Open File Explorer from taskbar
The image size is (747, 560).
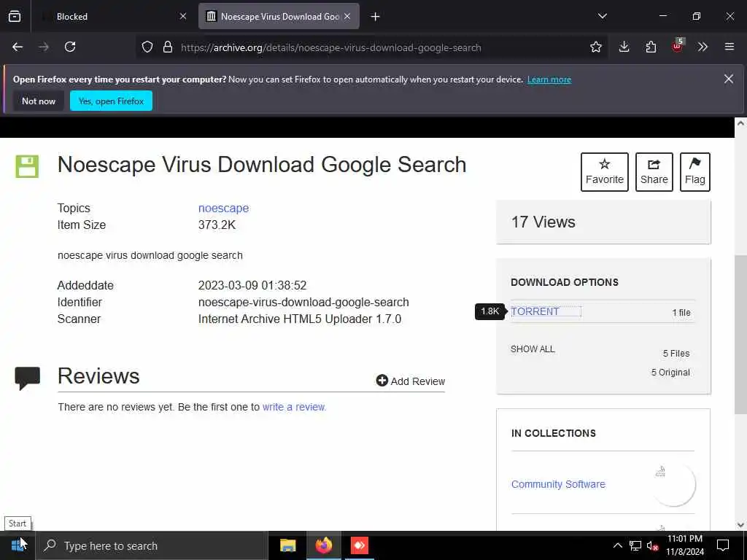point(287,545)
